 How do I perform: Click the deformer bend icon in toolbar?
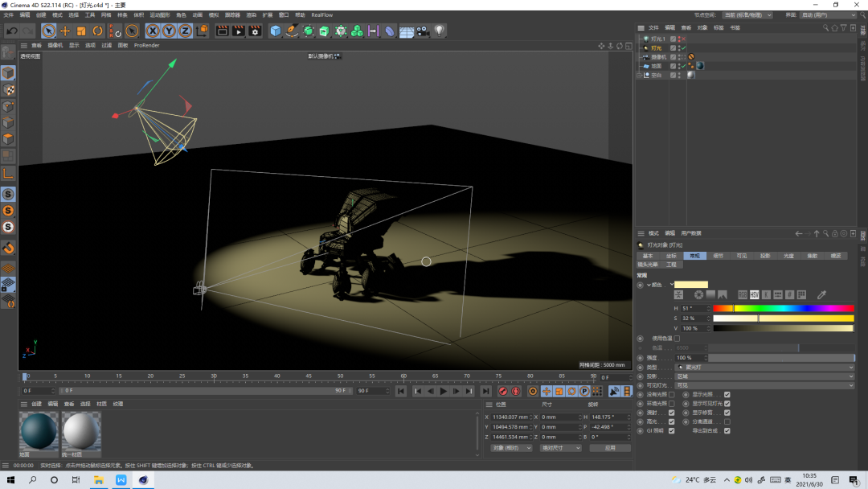(x=390, y=31)
